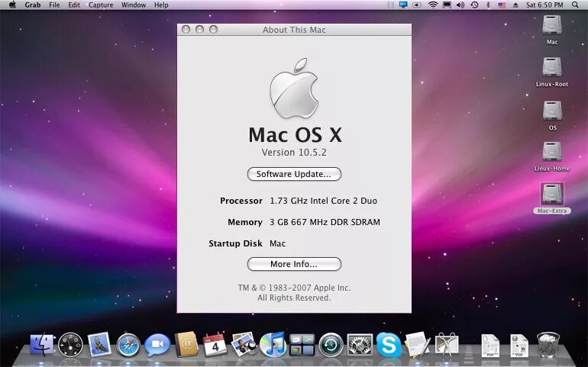Click the Mac OS X heading
Screen dimensions: 588x367
click(x=295, y=134)
